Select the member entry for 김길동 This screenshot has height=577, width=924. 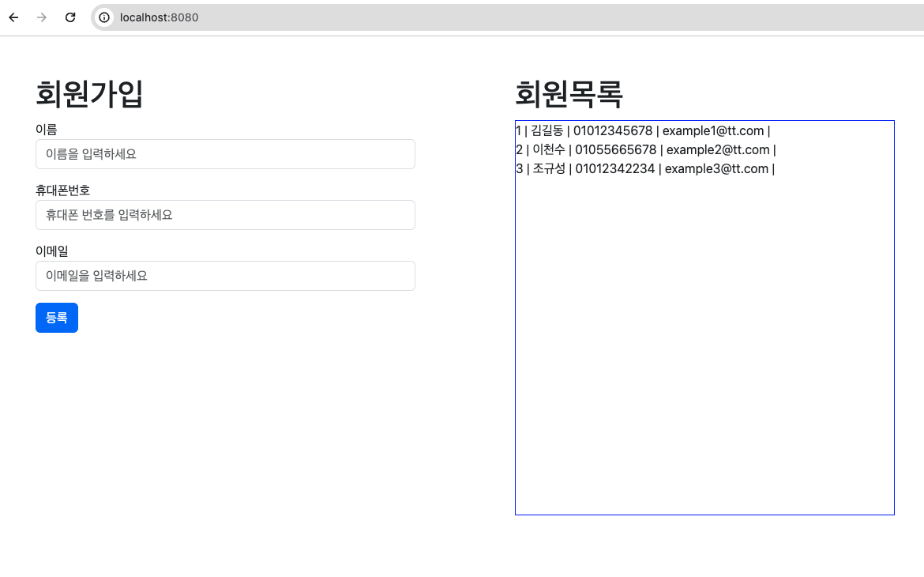tap(641, 130)
